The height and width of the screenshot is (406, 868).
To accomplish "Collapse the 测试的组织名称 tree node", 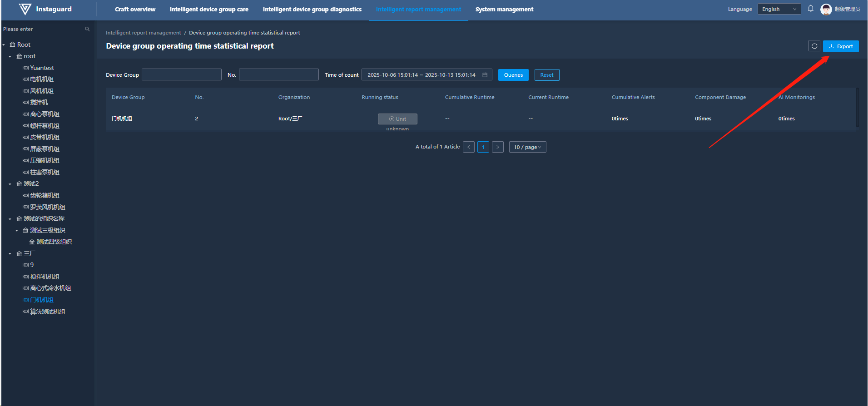I will (10, 219).
